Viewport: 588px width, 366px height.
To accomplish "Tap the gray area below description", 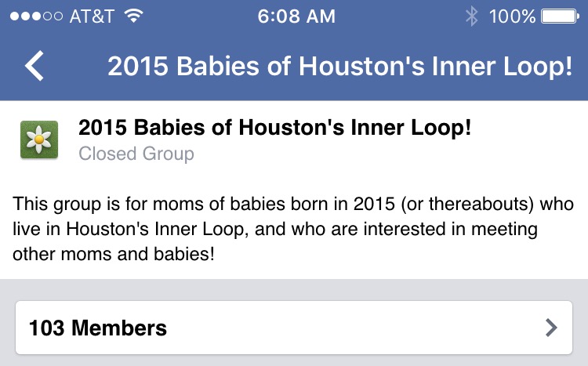I will click(294, 289).
